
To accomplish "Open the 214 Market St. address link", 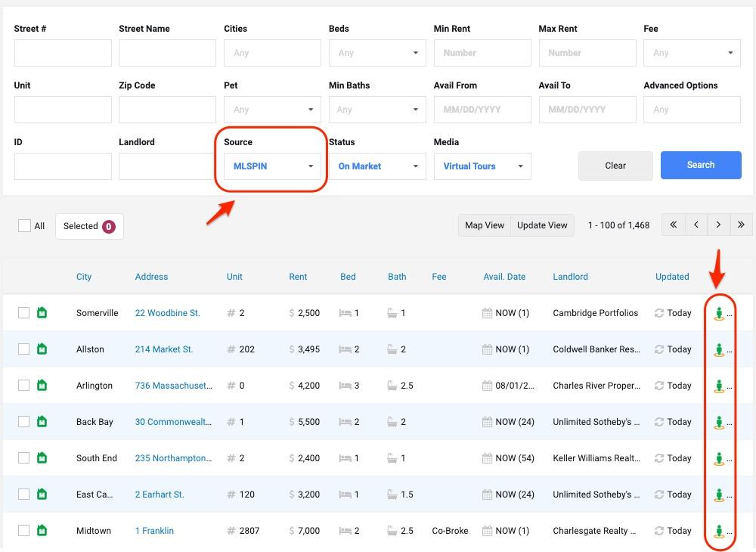I will click(x=164, y=349).
